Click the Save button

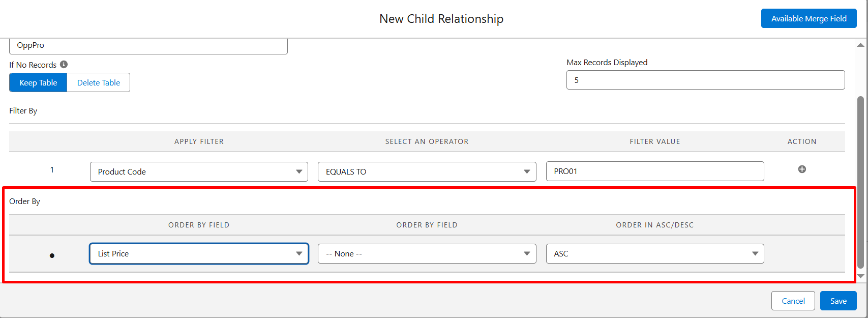(838, 301)
